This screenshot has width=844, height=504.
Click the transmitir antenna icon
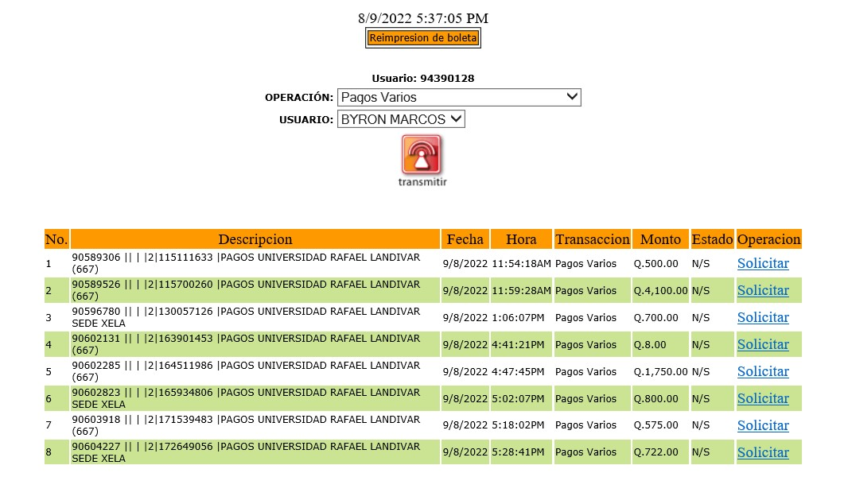[x=422, y=154]
